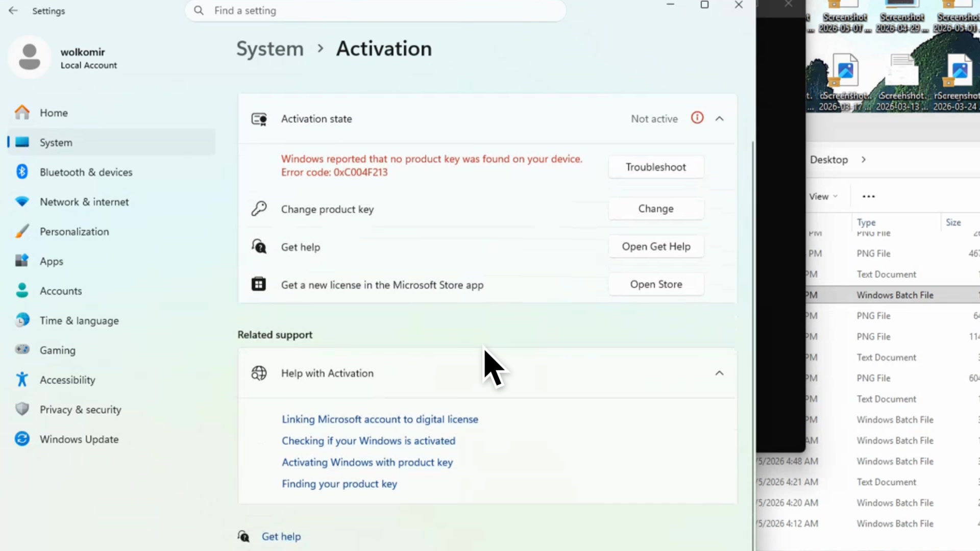980x551 pixels.
Task: Go back using the Settings back arrow
Action: [13, 11]
